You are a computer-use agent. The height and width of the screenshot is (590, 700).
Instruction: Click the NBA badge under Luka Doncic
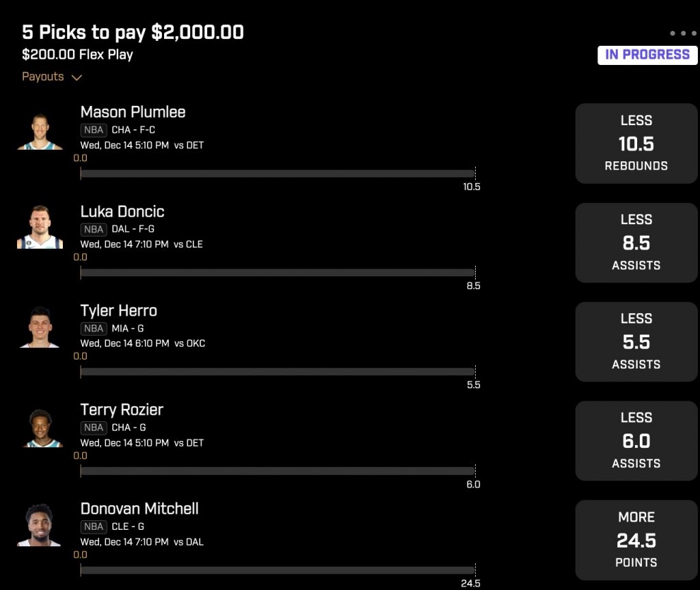pyautogui.click(x=94, y=229)
